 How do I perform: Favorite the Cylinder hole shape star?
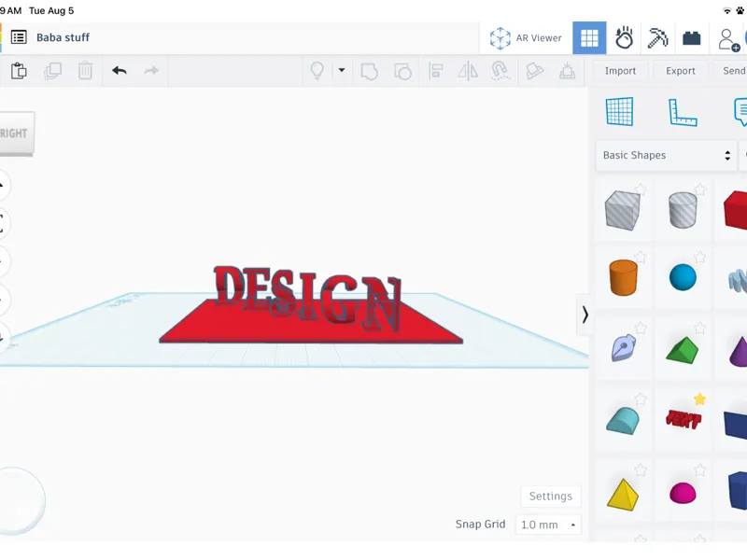[699, 189]
